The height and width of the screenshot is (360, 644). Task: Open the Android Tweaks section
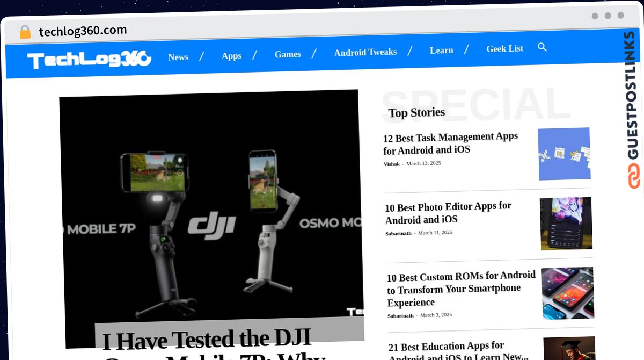pyautogui.click(x=365, y=52)
